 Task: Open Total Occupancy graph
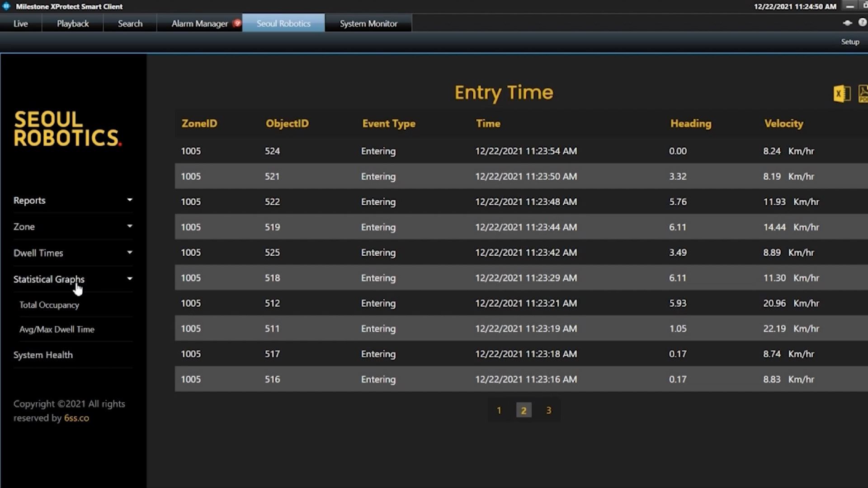pos(49,305)
